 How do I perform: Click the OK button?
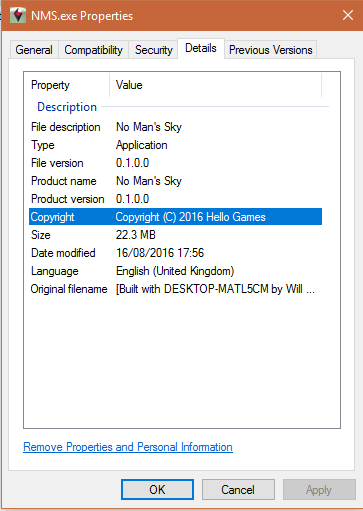click(157, 490)
